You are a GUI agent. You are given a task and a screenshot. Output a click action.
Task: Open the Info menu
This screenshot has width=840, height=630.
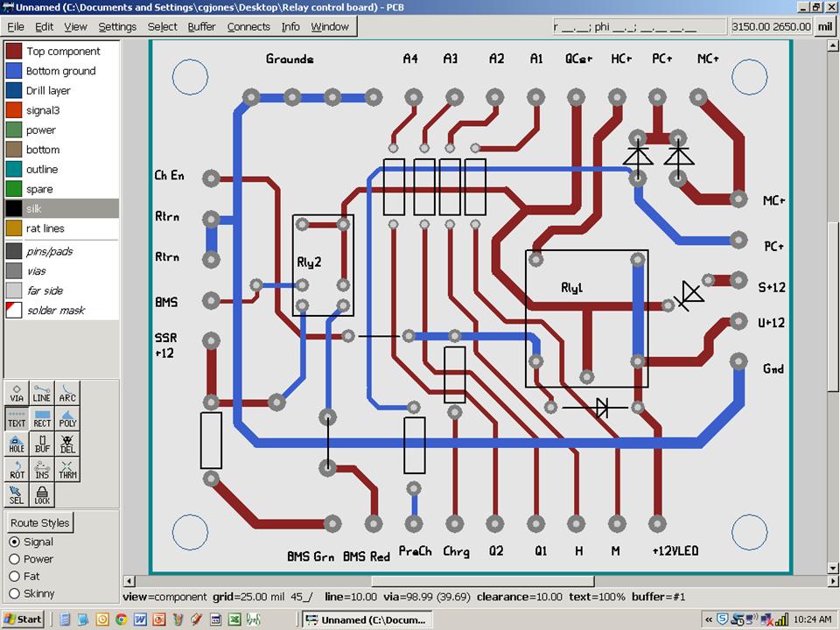290,26
